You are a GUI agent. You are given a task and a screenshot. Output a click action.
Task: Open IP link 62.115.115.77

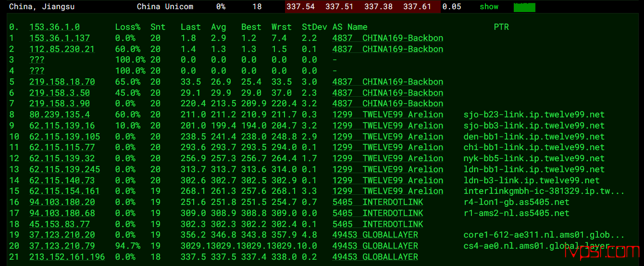(62, 147)
